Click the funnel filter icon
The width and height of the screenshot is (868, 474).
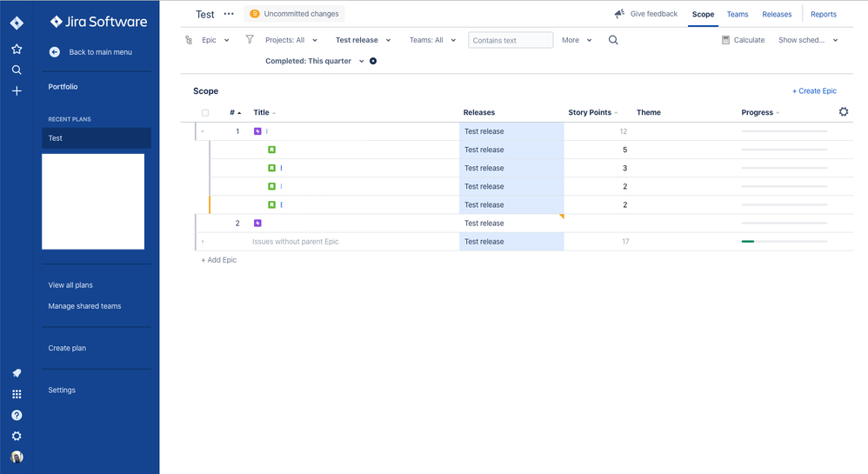[x=250, y=39]
